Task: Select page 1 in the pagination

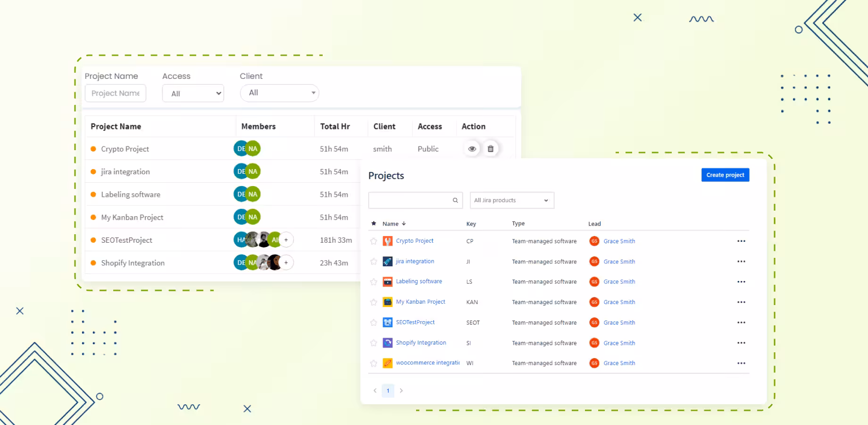Action: click(388, 391)
